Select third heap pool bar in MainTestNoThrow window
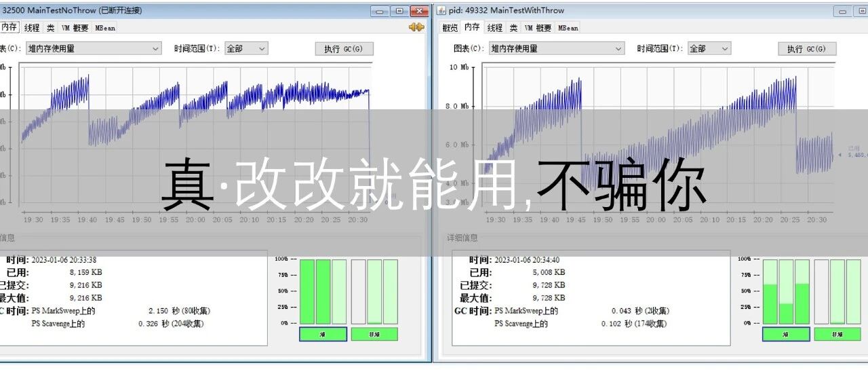This screenshot has height=370, width=868. coord(338,291)
